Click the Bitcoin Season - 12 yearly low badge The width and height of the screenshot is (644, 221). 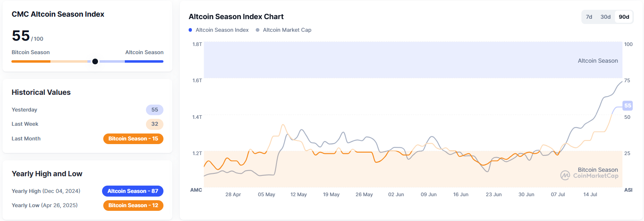133,206
